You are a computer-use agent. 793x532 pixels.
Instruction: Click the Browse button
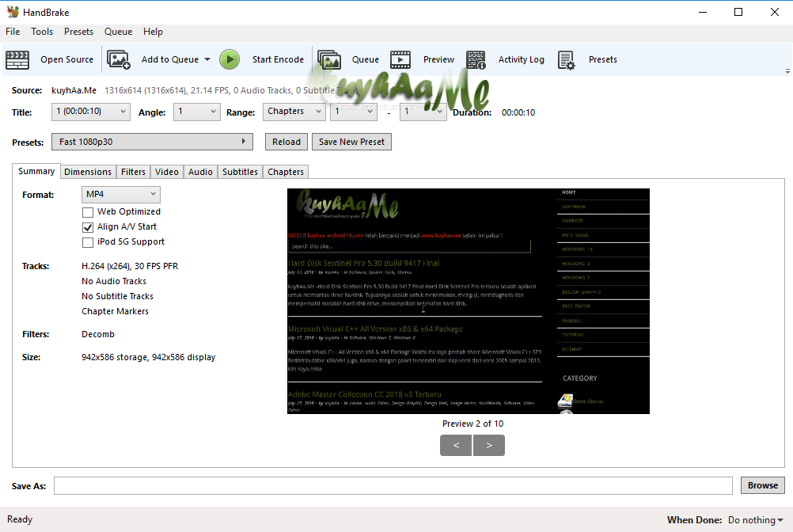click(763, 485)
